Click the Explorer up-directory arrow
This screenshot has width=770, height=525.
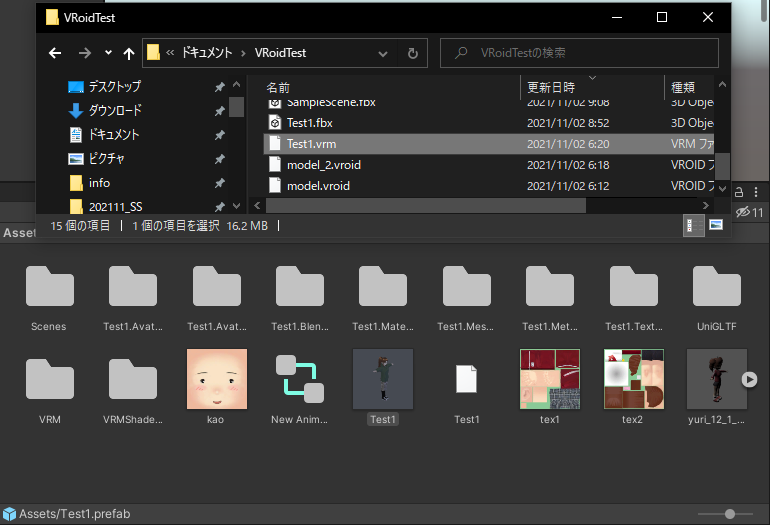[129, 53]
